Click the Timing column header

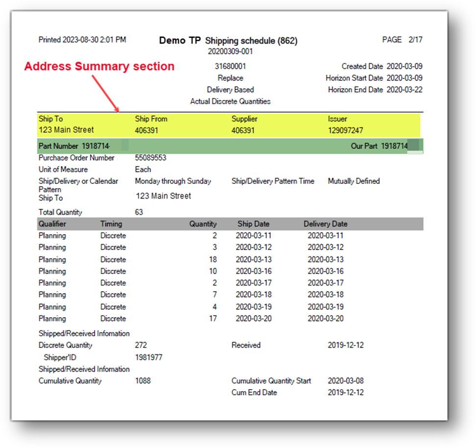pyautogui.click(x=112, y=224)
